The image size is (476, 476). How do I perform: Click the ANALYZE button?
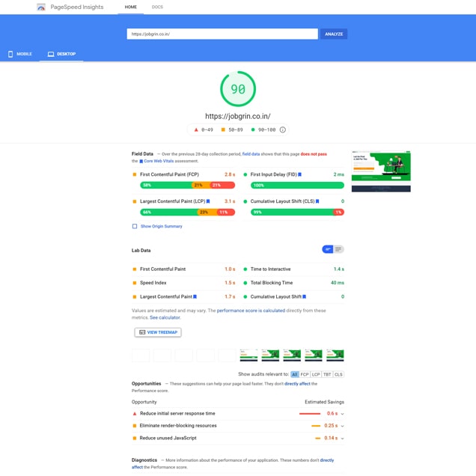point(334,34)
